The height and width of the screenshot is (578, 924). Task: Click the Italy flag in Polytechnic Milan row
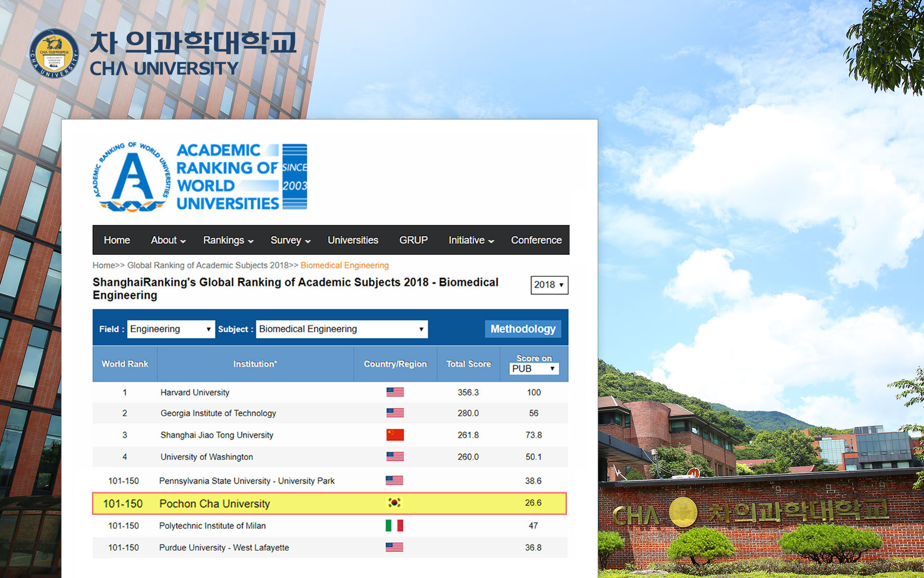click(394, 525)
